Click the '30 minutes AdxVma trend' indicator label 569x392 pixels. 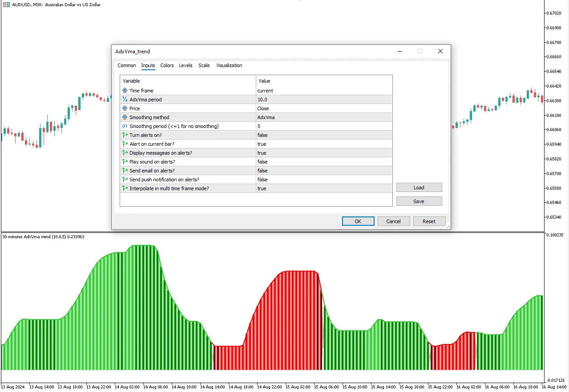point(43,237)
